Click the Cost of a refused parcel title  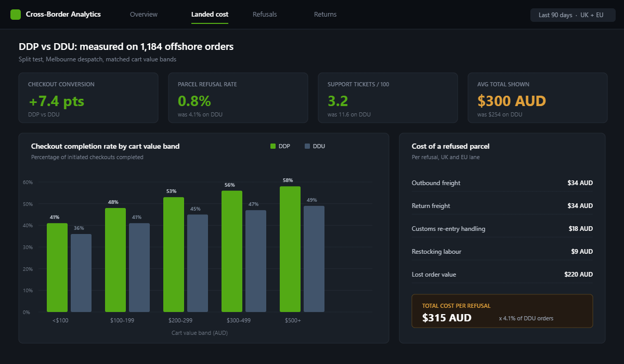(x=450, y=146)
